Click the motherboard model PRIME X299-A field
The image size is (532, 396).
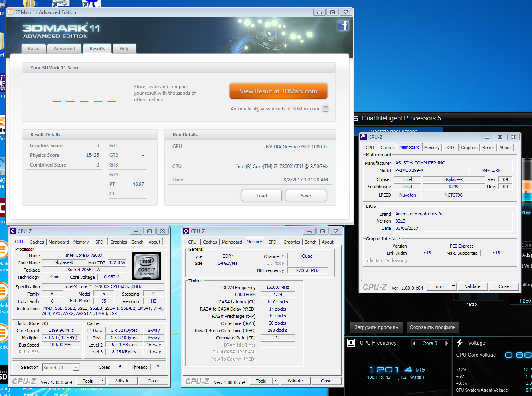(432, 170)
